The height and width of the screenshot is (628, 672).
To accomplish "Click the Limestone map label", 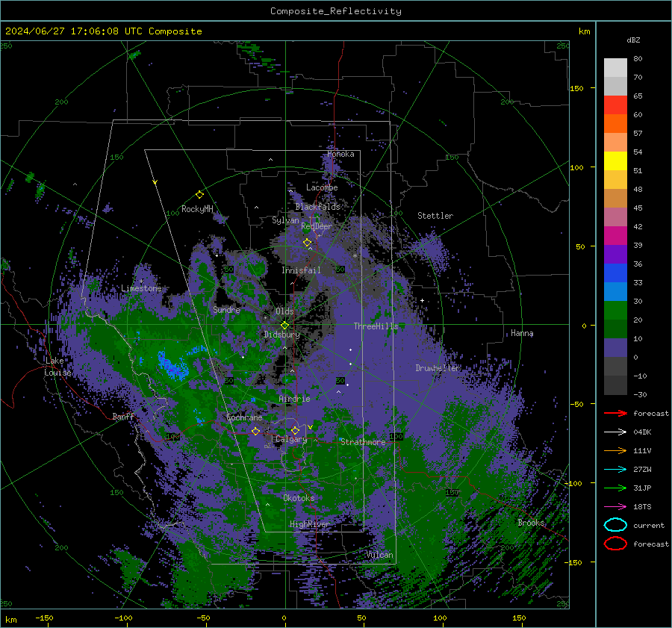I will pyautogui.click(x=141, y=288).
